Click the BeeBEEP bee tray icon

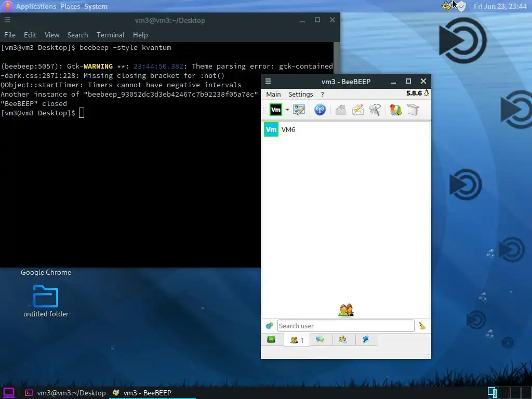click(447, 6)
